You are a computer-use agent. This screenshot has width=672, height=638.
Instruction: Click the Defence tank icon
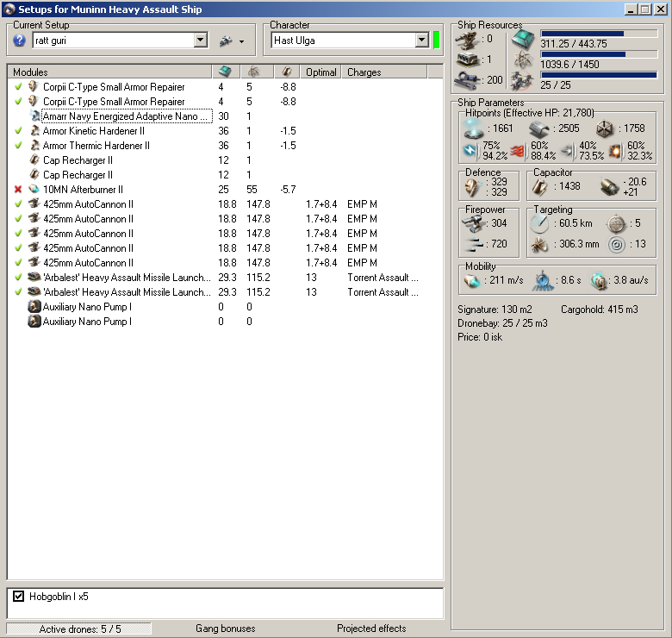point(473,187)
